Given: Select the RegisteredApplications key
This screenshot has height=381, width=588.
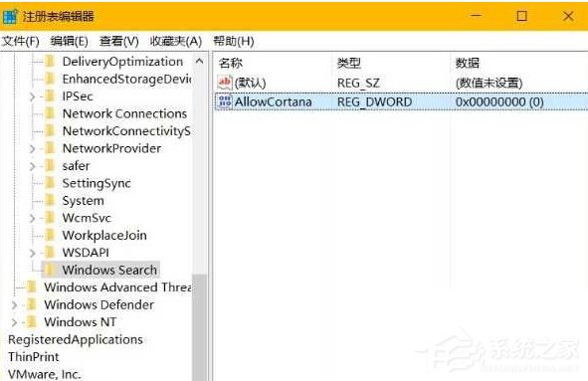Looking at the screenshot, I should click(76, 339).
